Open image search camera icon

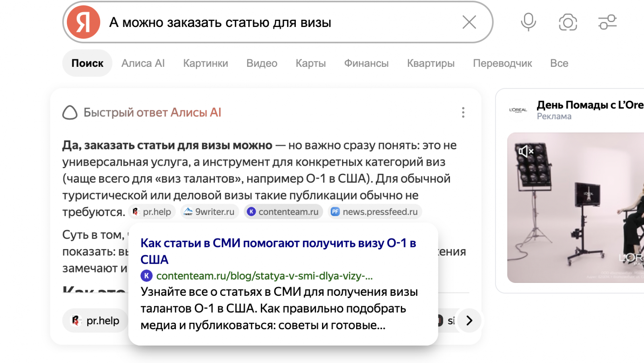[568, 22]
